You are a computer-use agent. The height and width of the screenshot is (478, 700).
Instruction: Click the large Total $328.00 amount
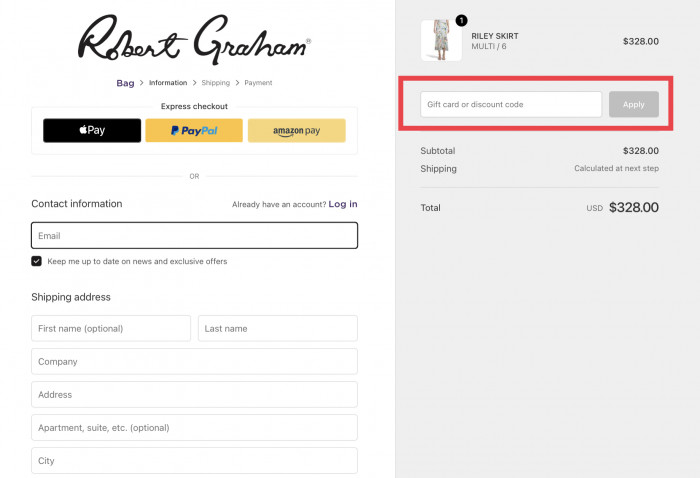[634, 208]
